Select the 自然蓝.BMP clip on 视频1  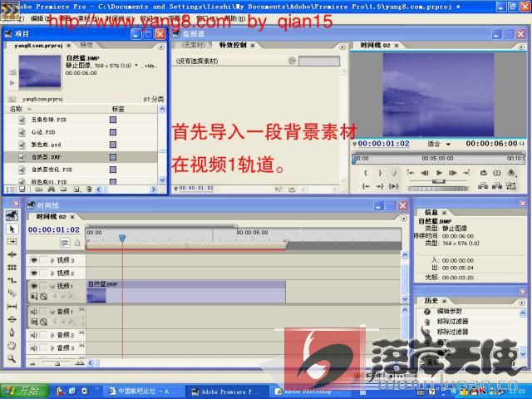point(186,292)
